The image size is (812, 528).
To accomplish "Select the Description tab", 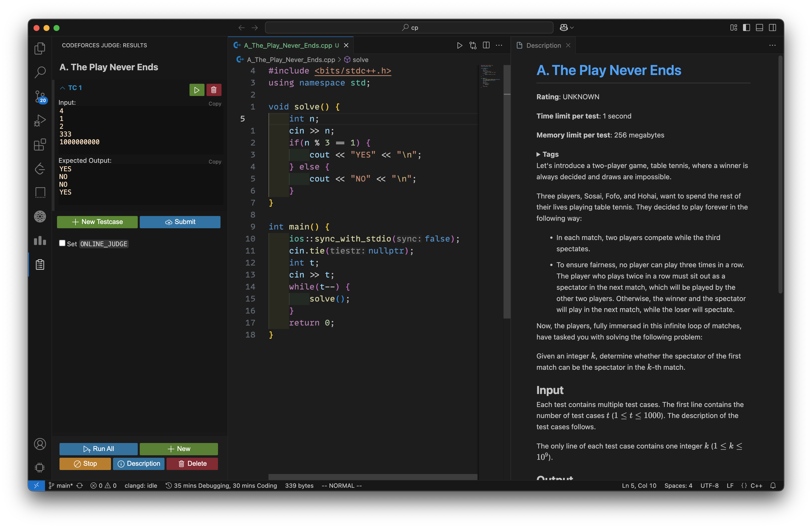I will (543, 45).
